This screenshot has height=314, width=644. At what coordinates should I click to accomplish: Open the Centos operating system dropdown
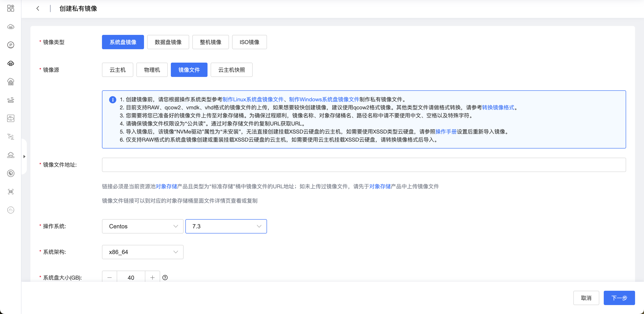click(x=142, y=226)
